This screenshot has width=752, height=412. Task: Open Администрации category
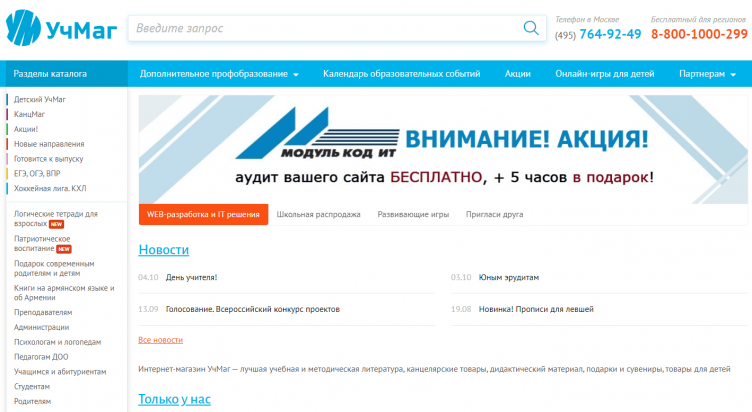[x=41, y=327]
